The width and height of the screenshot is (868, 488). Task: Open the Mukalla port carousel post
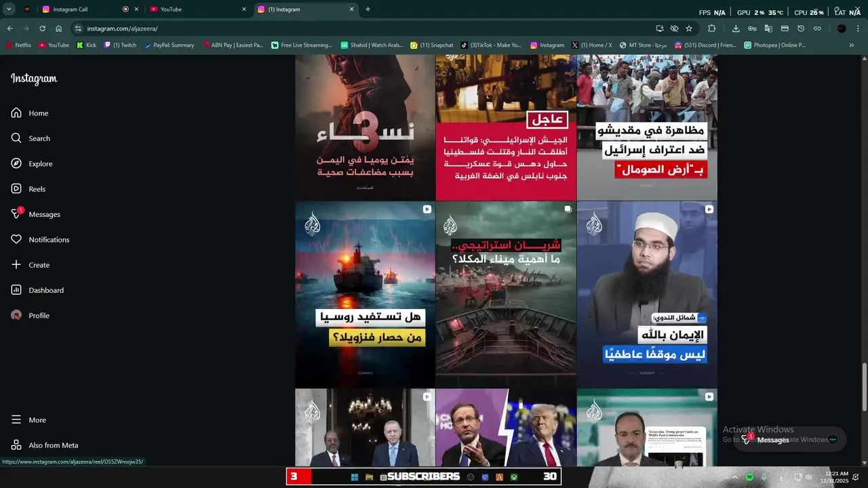click(506, 294)
